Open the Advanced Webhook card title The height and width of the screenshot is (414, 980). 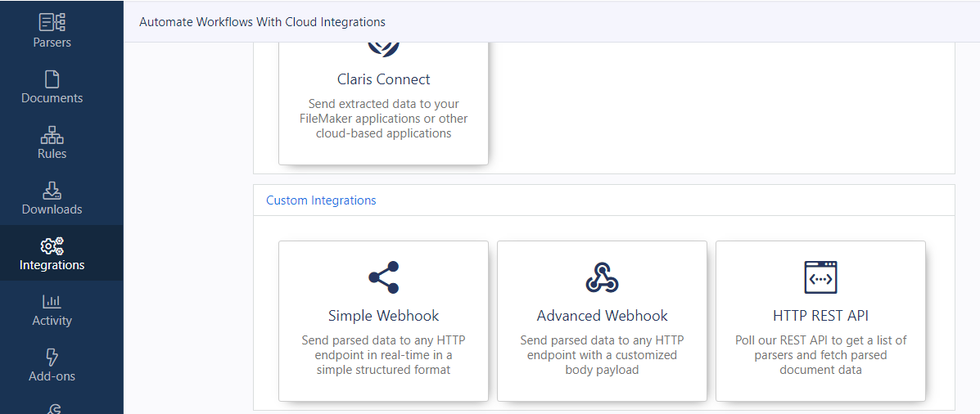pos(603,315)
